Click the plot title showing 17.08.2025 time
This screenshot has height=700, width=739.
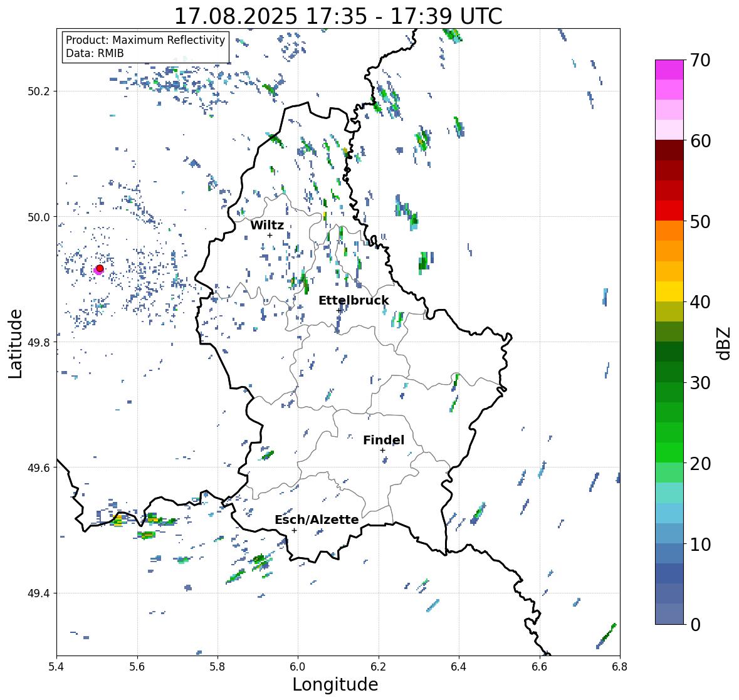click(x=338, y=16)
